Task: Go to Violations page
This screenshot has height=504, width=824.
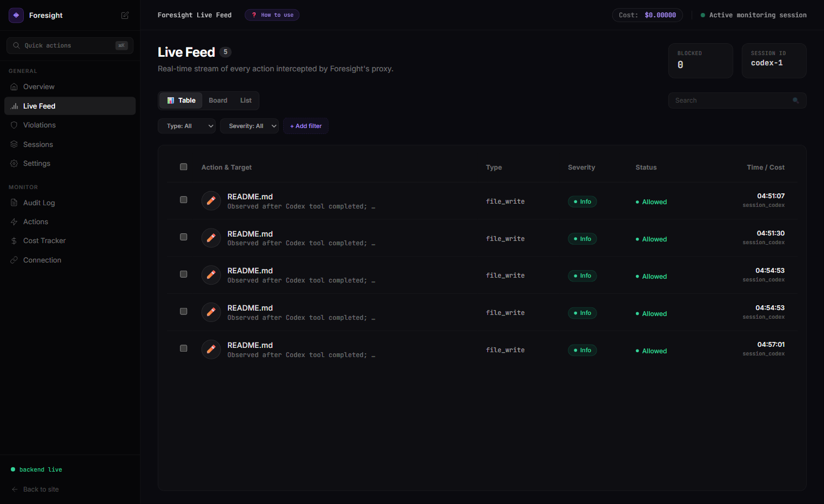Action: (70, 125)
